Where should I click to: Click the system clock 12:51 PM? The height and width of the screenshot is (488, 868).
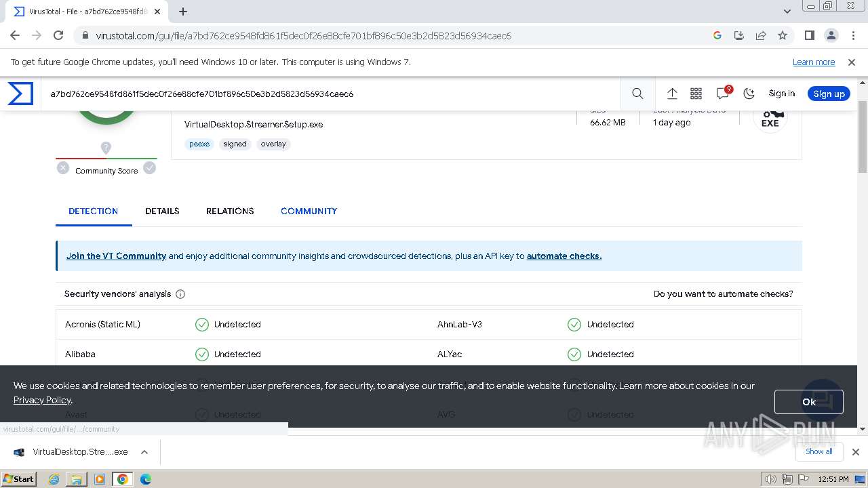[833, 479]
